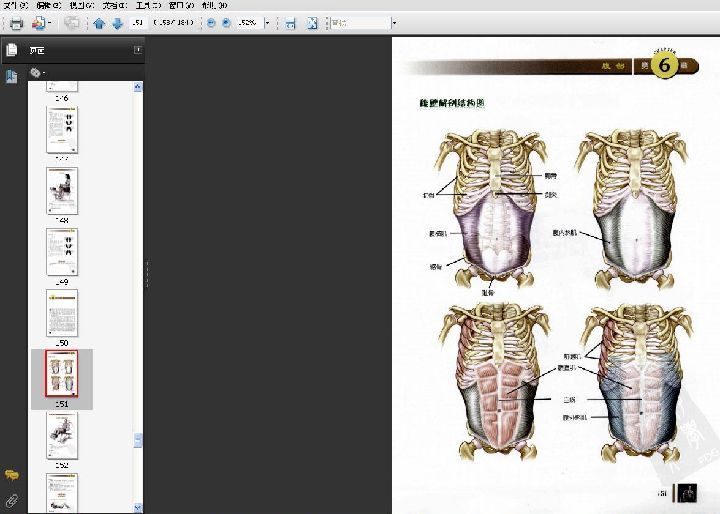The height and width of the screenshot is (514, 720).
Task: Click the current page number field
Action: (138, 22)
